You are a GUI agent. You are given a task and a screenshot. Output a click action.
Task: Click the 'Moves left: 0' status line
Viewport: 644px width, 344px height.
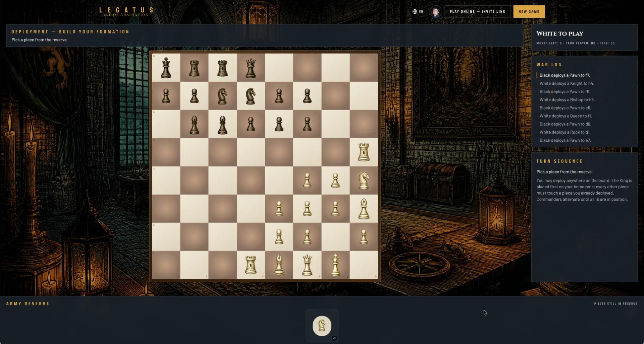point(576,43)
